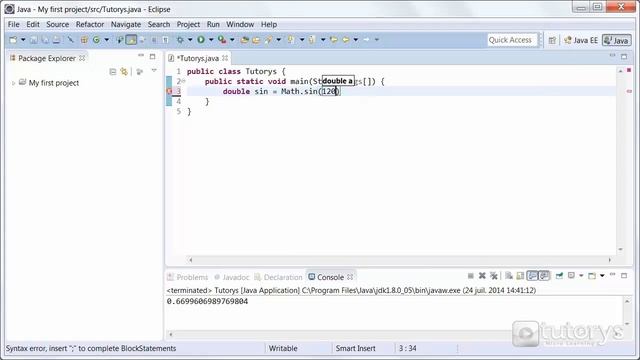Image resolution: width=640 pixels, height=360 pixels.
Task: Click the Back navigation arrow icon
Action: [346, 40]
